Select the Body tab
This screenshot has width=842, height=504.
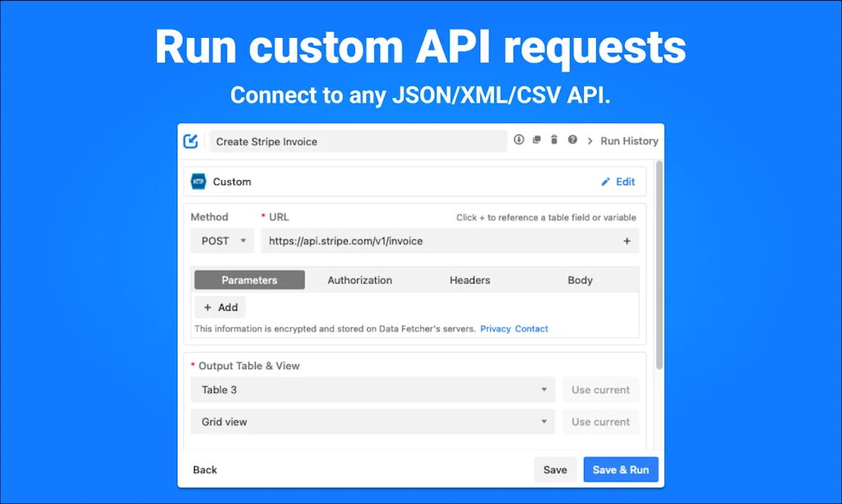click(580, 280)
